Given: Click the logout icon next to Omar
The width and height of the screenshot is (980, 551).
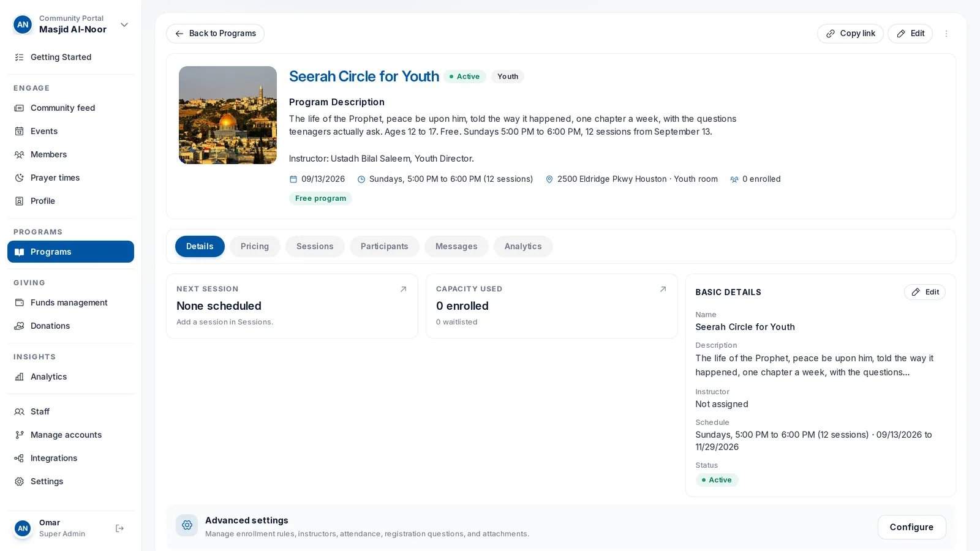Looking at the screenshot, I should coord(119,528).
